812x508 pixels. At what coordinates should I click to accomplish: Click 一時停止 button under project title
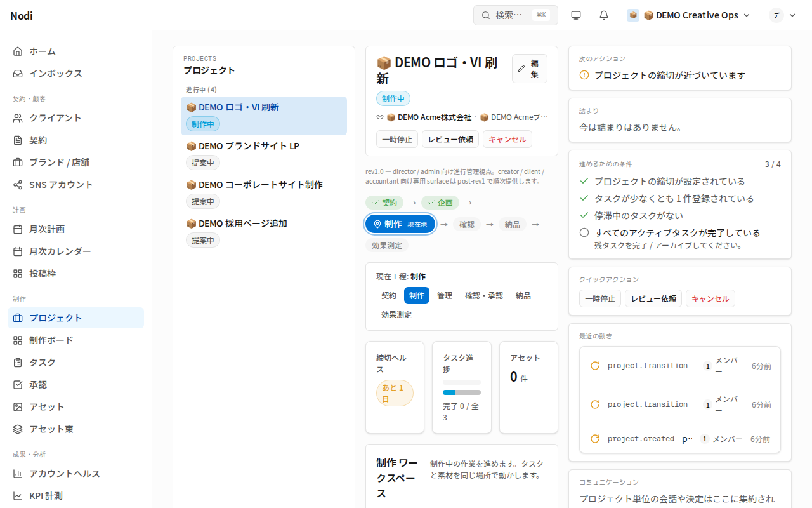[x=397, y=139]
